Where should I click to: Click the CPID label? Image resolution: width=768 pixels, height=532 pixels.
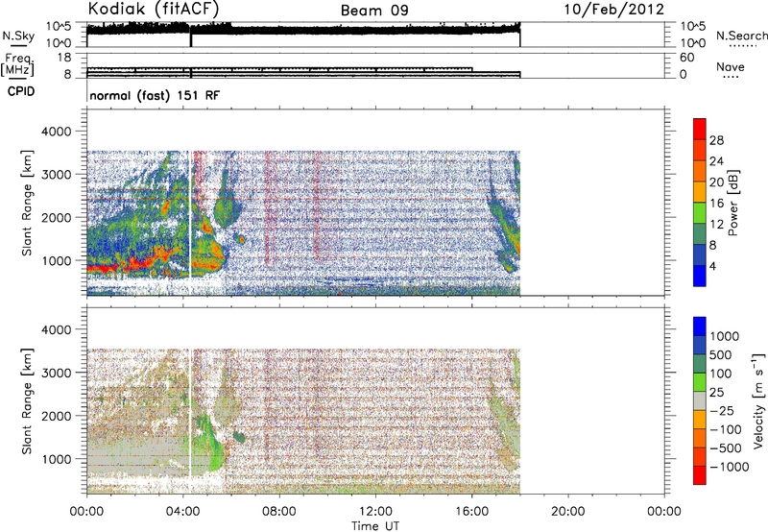point(21,91)
